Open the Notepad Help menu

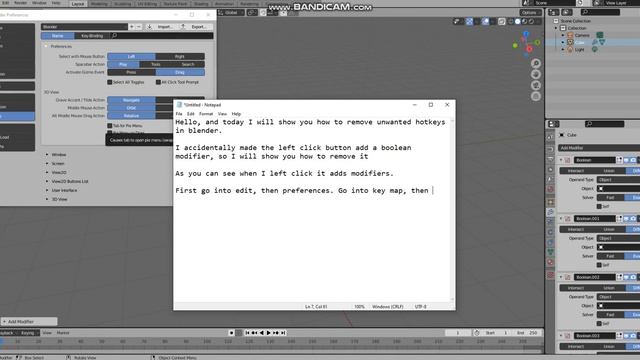point(236,114)
